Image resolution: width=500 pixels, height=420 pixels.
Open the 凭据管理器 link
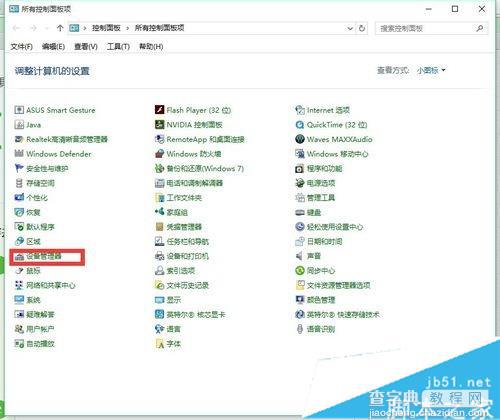pyautogui.click(x=184, y=227)
